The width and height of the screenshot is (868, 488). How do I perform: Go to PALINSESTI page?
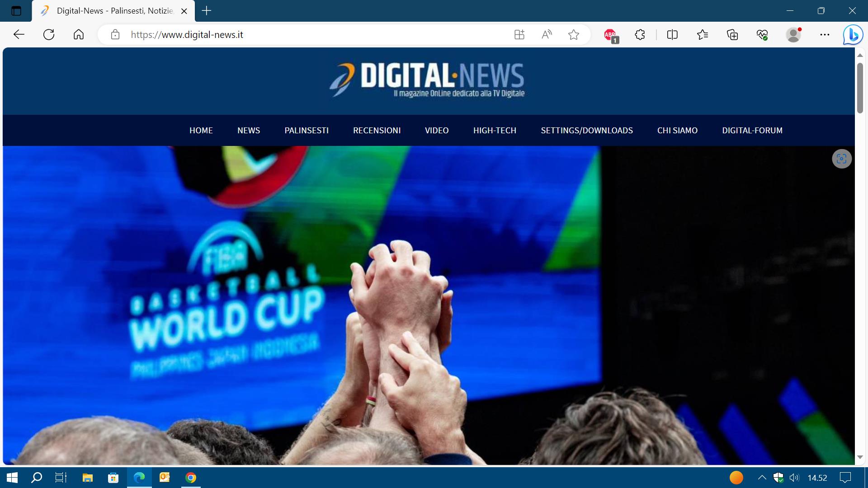[307, 130]
